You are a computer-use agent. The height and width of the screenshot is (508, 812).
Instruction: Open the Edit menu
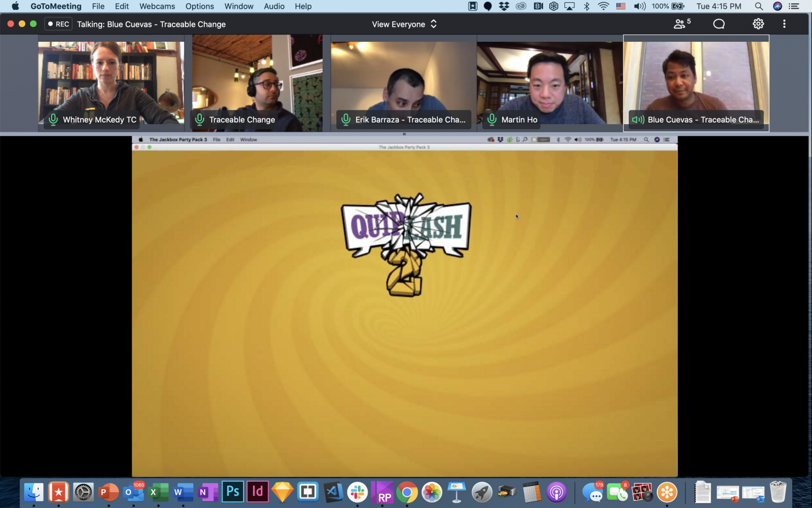[x=122, y=6]
